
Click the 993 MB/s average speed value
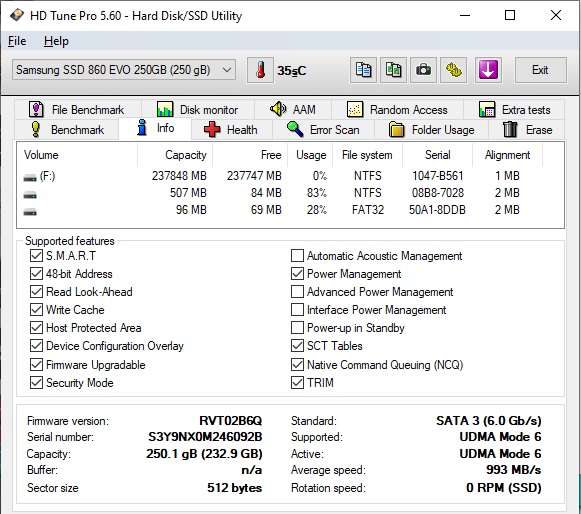[x=514, y=470]
